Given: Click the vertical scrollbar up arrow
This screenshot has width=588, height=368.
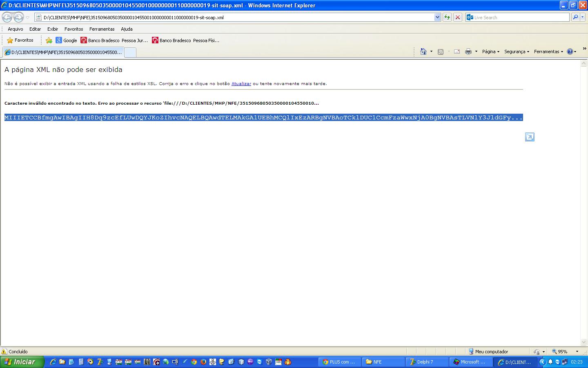Looking at the screenshot, I should click(584, 63).
